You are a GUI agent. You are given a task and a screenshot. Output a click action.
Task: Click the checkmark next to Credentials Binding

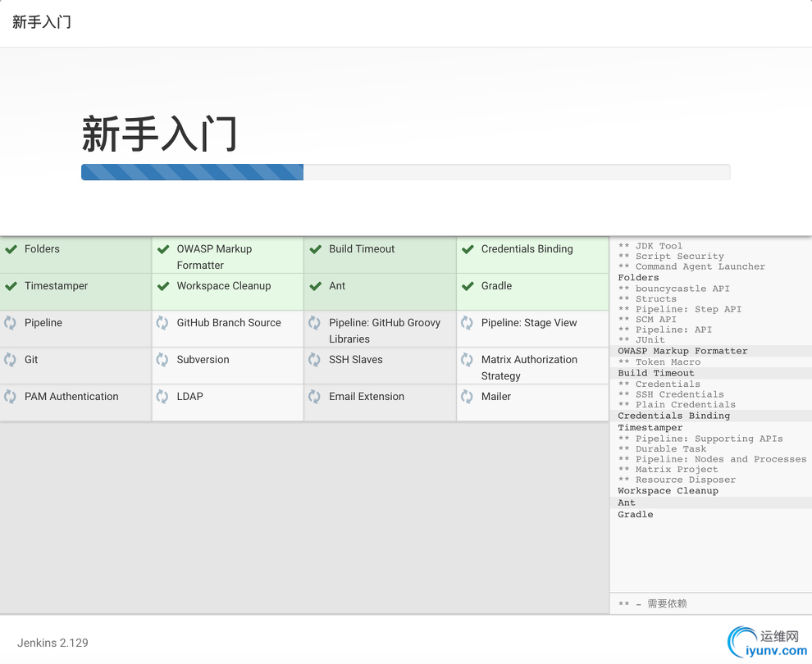click(468, 249)
